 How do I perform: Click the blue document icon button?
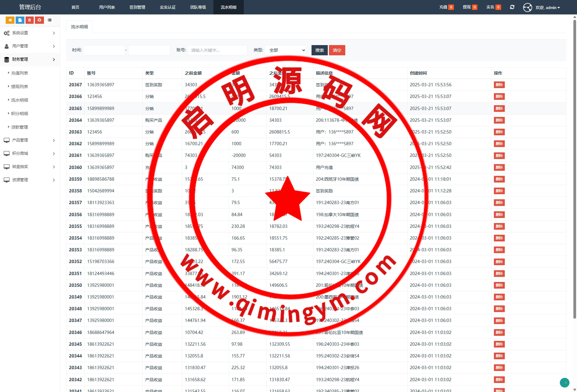pyautogui.click(x=20, y=20)
